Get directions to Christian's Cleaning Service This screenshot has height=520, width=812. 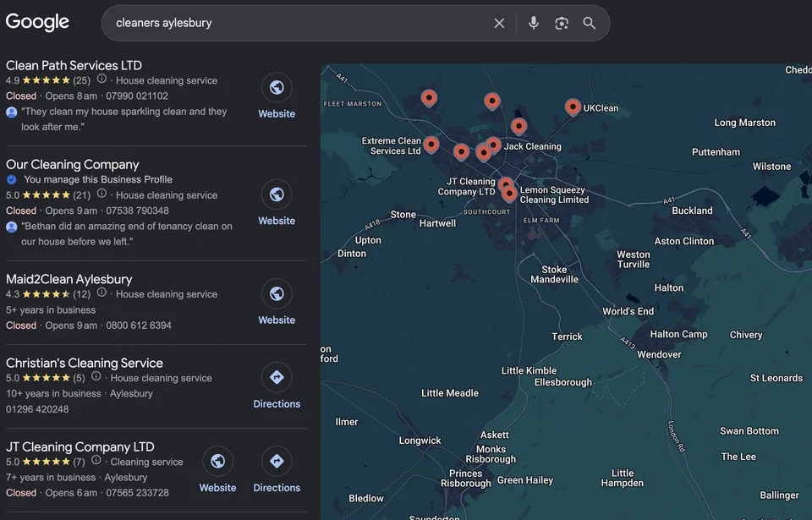(277, 378)
